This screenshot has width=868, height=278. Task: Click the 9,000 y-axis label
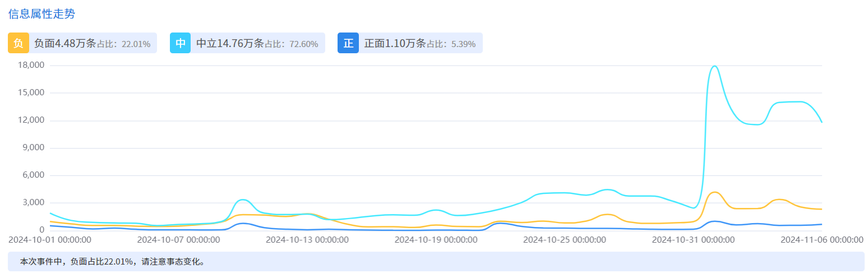pos(33,148)
